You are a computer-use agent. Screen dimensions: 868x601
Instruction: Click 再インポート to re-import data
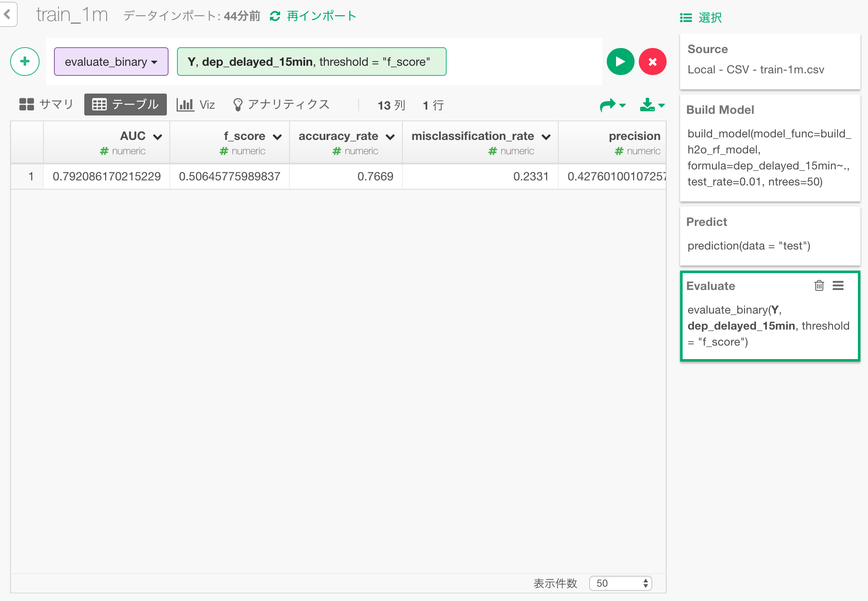click(313, 16)
